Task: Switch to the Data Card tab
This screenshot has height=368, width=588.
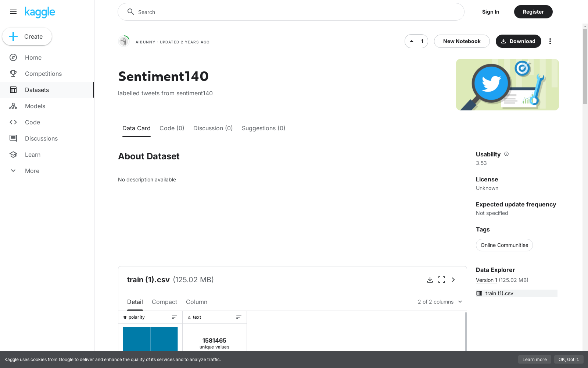Action: coord(136,128)
